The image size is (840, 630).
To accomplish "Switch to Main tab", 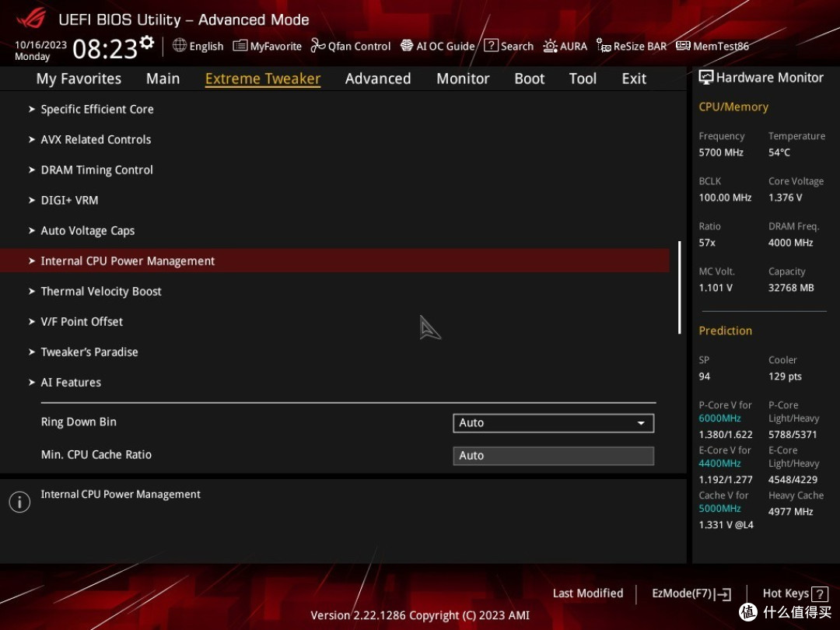I will (163, 79).
